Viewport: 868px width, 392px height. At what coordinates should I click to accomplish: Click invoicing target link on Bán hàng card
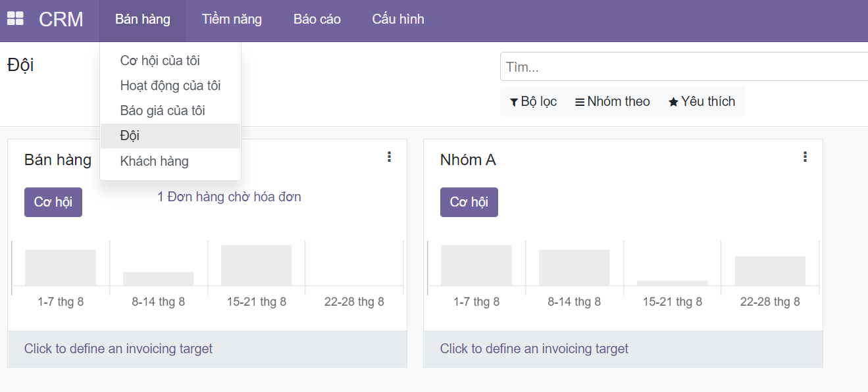click(118, 349)
